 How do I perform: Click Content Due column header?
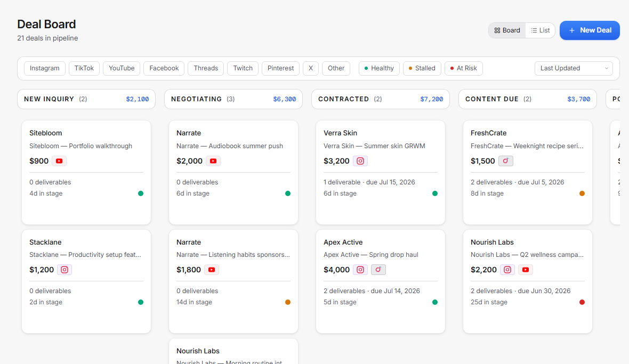click(x=528, y=99)
